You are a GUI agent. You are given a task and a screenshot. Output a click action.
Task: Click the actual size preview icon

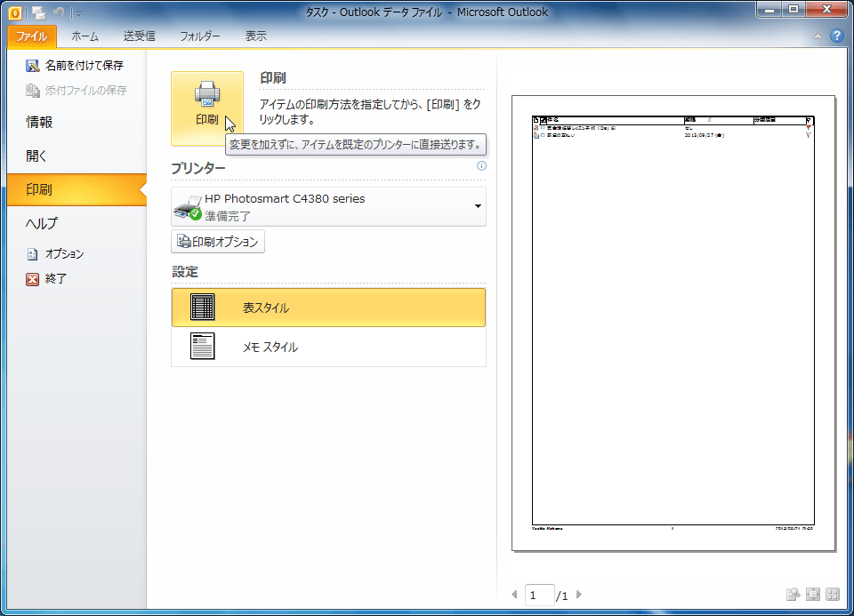click(x=793, y=595)
